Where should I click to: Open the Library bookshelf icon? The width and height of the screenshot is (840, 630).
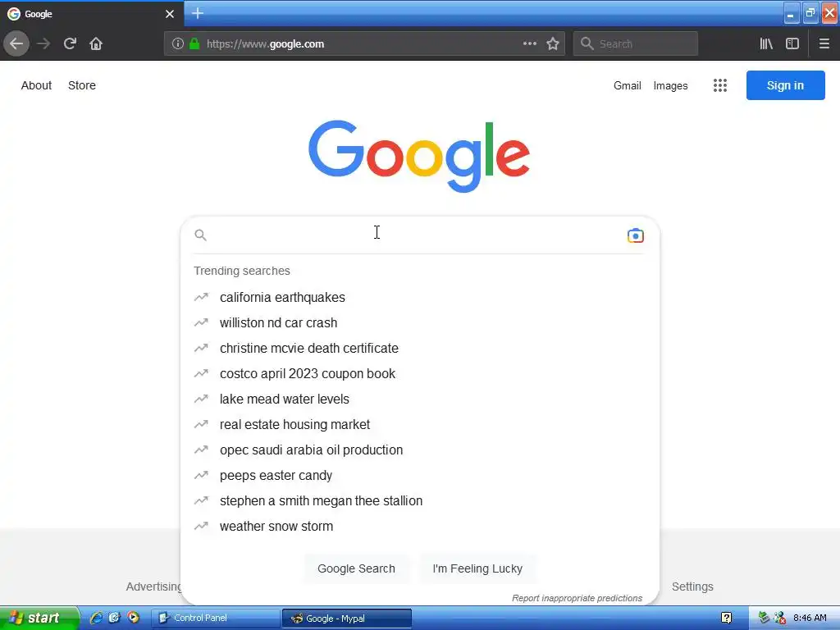766,44
